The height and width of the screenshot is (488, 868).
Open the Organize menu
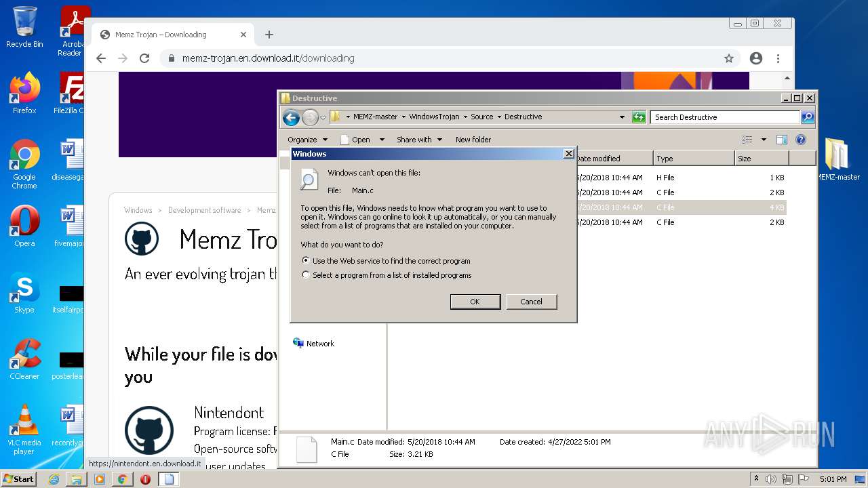click(307, 140)
